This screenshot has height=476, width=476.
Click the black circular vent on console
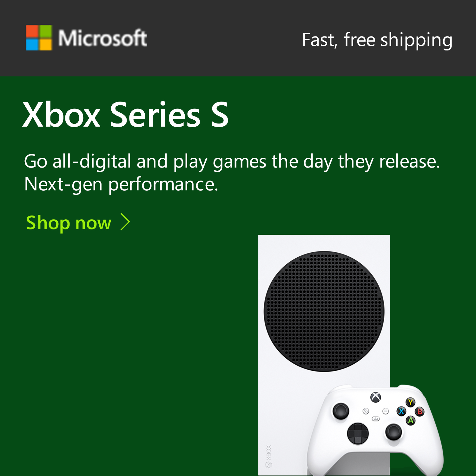pyautogui.click(x=324, y=311)
